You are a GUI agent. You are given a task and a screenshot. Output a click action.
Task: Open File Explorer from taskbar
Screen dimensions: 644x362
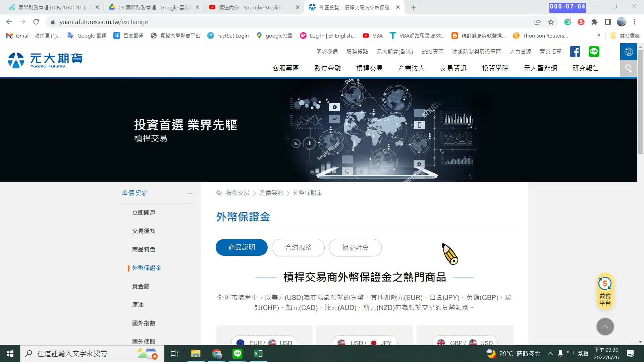click(x=196, y=354)
